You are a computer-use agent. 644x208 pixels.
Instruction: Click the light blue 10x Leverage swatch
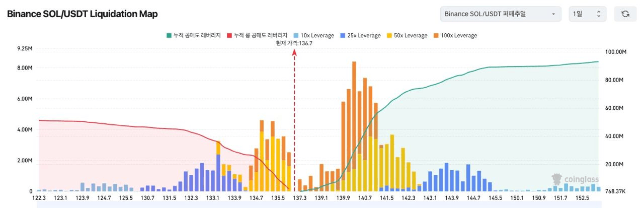pyautogui.click(x=296, y=36)
